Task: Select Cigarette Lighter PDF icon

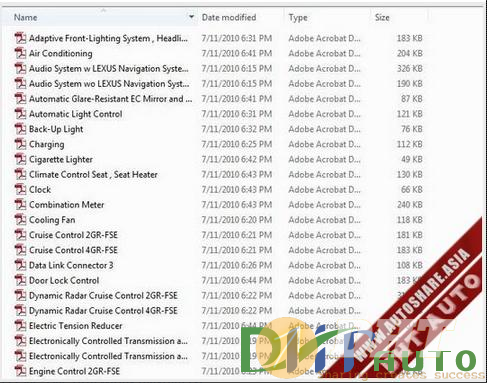Action: pyautogui.click(x=20, y=159)
